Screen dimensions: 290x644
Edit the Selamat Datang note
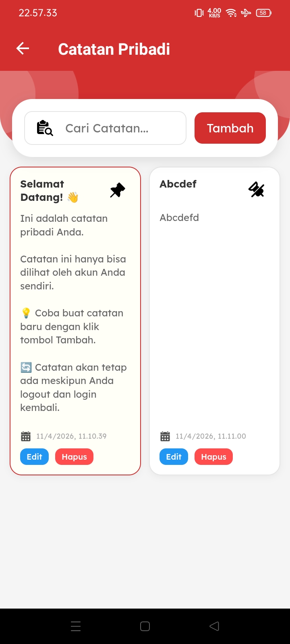[34, 457]
